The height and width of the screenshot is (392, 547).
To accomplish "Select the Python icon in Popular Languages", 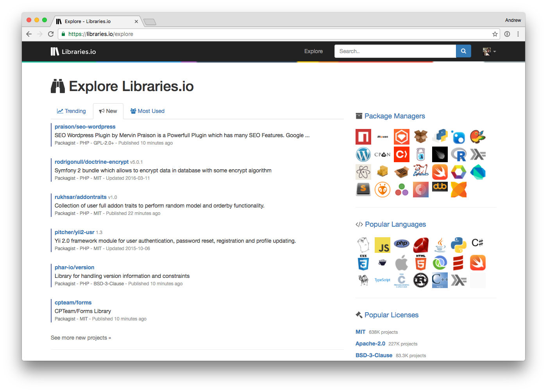I will (x=459, y=245).
